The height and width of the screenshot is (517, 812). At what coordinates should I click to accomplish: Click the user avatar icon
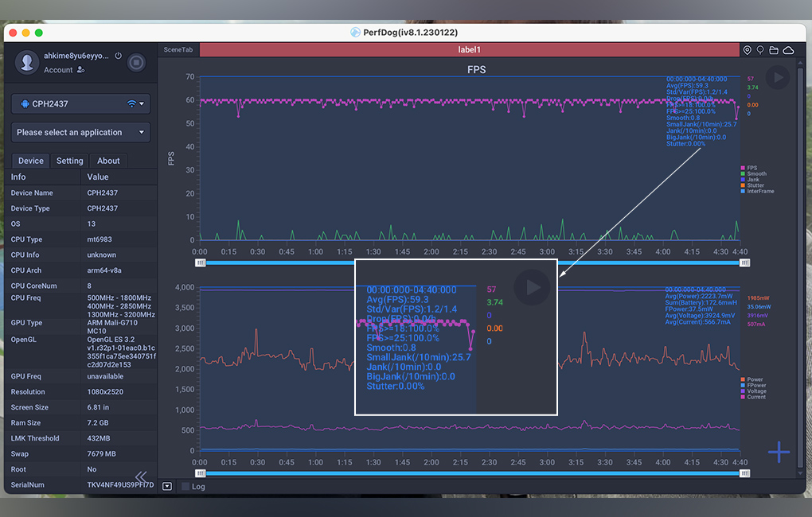pyautogui.click(x=27, y=62)
